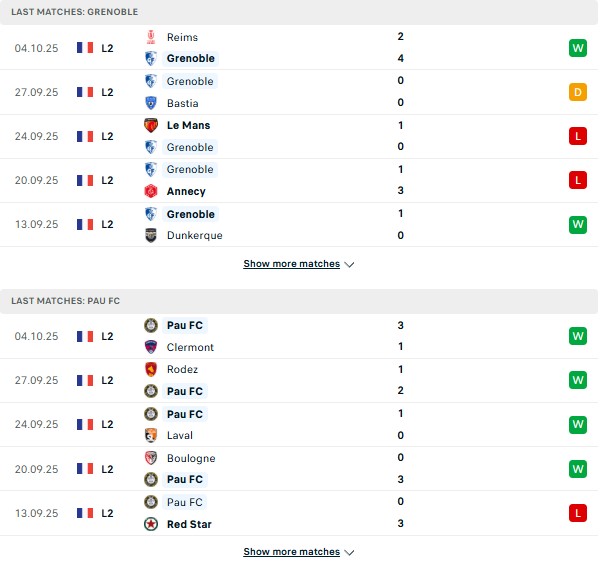This screenshot has width=603, height=568.
Task: Click the Clermont team logo
Action: (151, 347)
